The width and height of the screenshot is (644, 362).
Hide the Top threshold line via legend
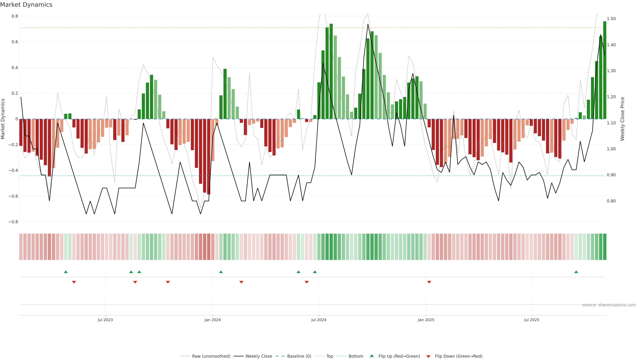pyautogui.click(x=330, y=356)
